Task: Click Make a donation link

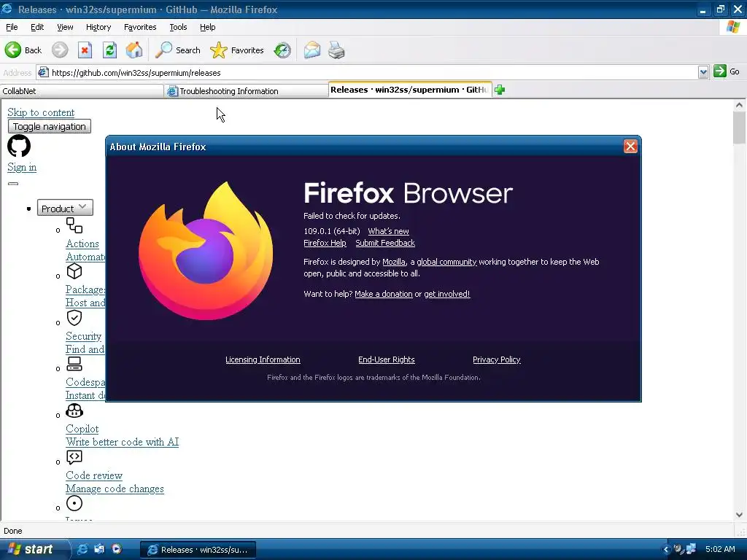Action: pyautogui.click(x=384, y=295)
